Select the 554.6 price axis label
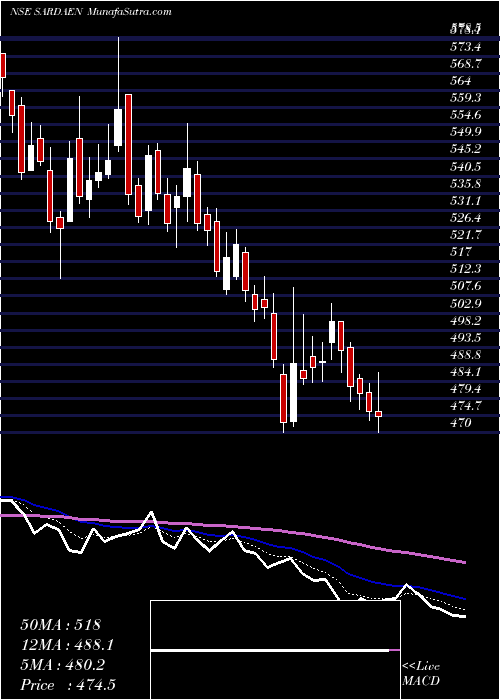 pyautogui.click(x=466, y=115)
